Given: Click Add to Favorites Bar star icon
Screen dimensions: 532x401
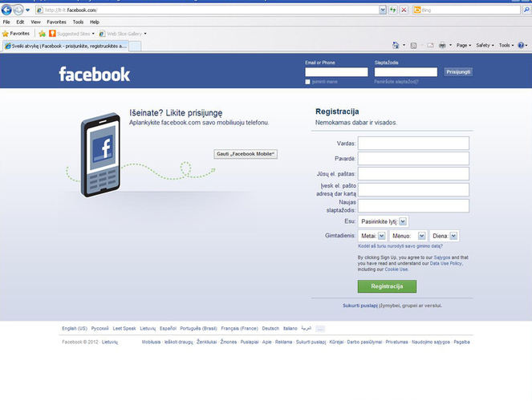Looking at the screenshot, I should (x=42, y=34).
